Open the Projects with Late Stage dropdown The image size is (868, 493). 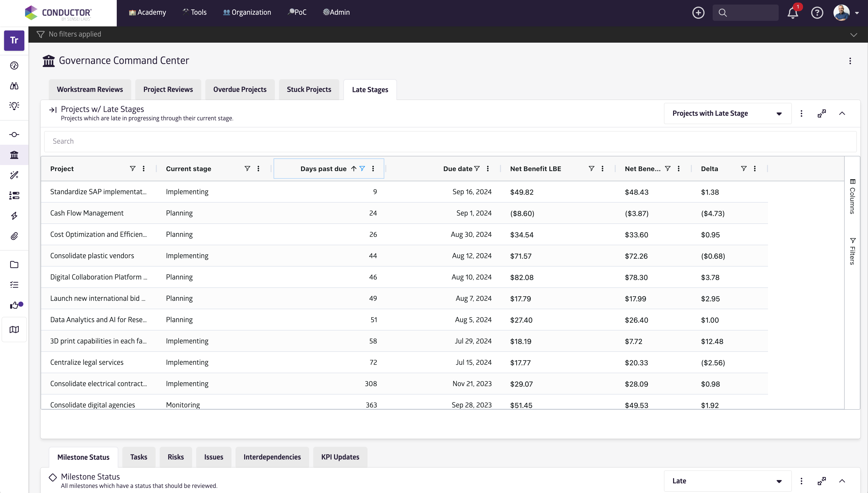pyautogui.click(x=727, y=113)
